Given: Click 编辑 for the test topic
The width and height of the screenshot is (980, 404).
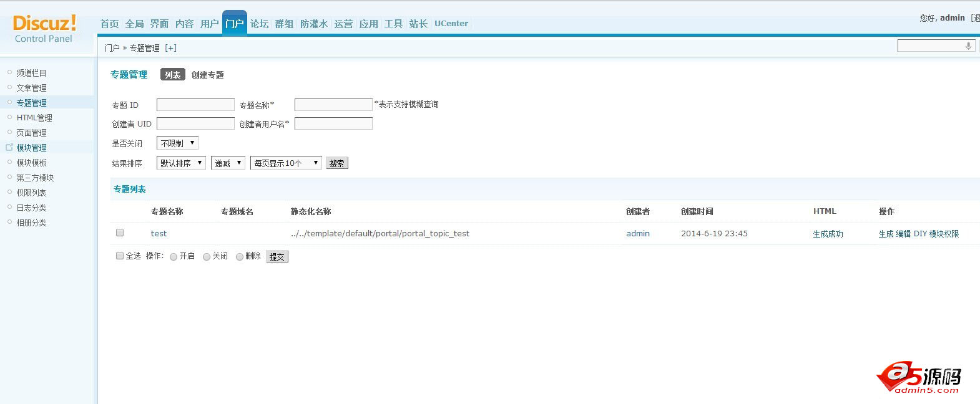Looking at the screenshot, I should [903, 234].
